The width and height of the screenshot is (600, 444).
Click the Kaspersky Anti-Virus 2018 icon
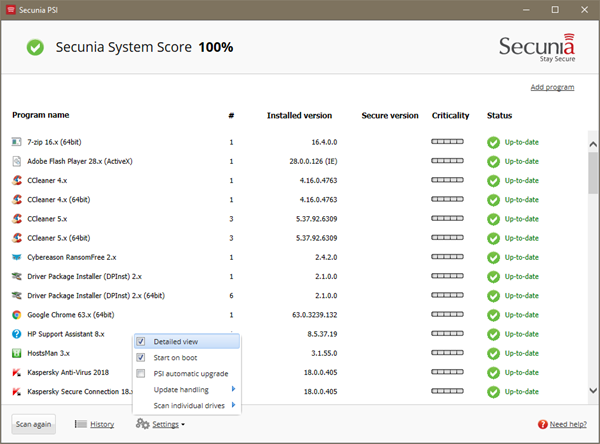click(16, 372)
